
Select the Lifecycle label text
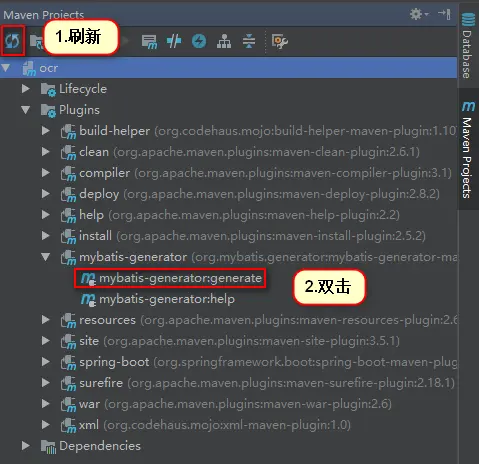coord(83,89)
